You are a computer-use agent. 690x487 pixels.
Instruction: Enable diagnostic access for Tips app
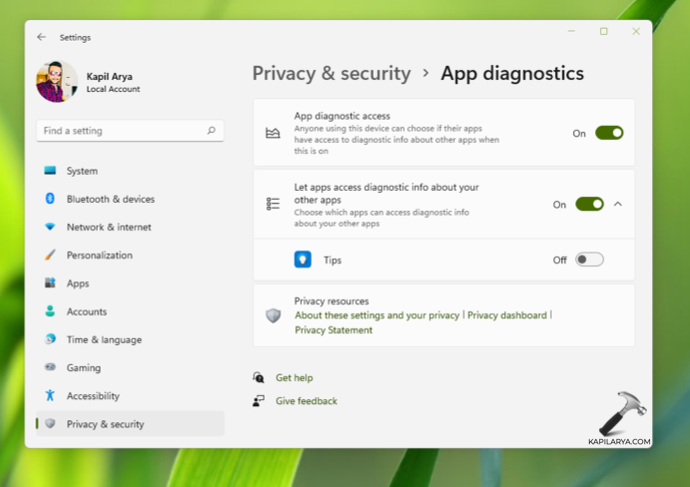589,260
